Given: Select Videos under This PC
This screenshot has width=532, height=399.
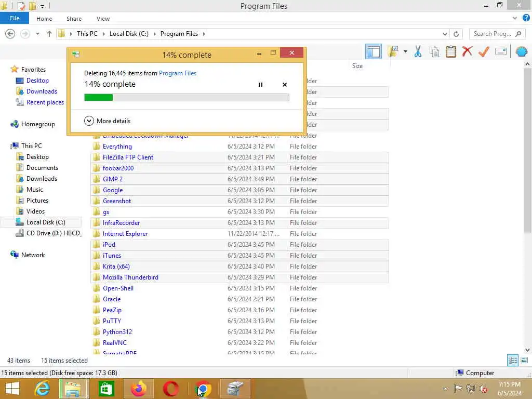Looking at the screenshot, I should 35,211.
